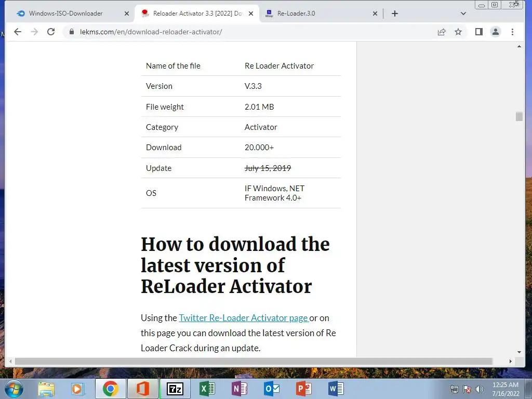
Task: Launch Outlook from the taskbar
Action: [272, 389]
